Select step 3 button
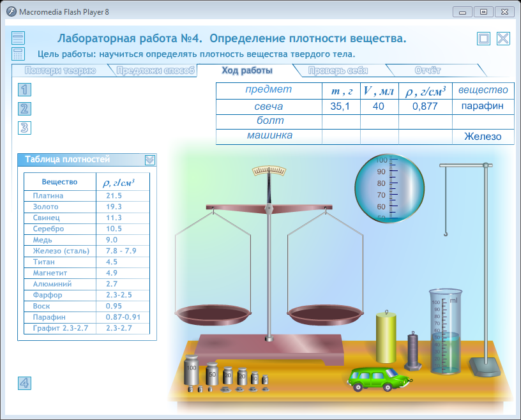 coord(24,128)
